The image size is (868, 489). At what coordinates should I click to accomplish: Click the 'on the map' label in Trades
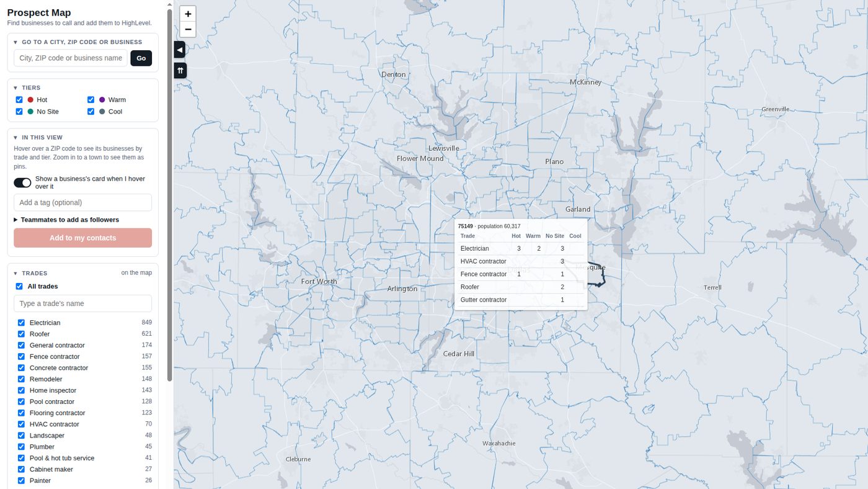[136, 272]
